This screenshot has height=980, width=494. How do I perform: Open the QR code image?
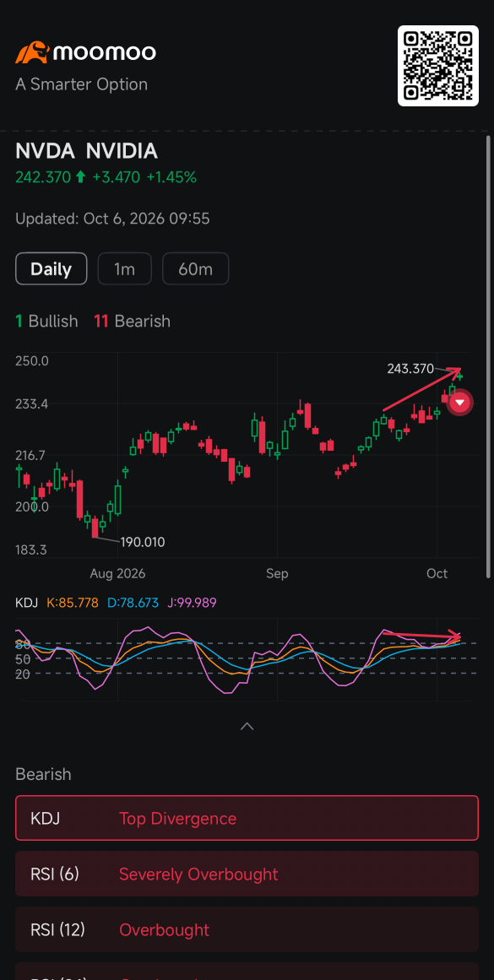pyautogui.click(x=438, y=66)
